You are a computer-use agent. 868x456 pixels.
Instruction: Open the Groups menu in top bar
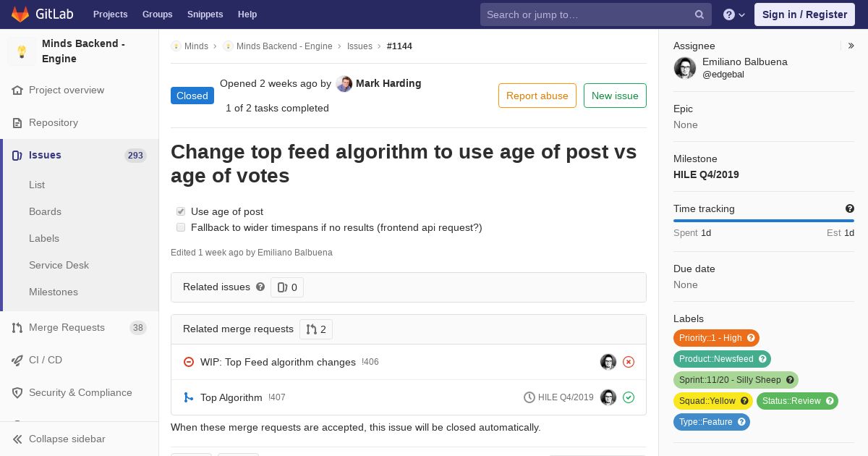[x=157, y=14]
